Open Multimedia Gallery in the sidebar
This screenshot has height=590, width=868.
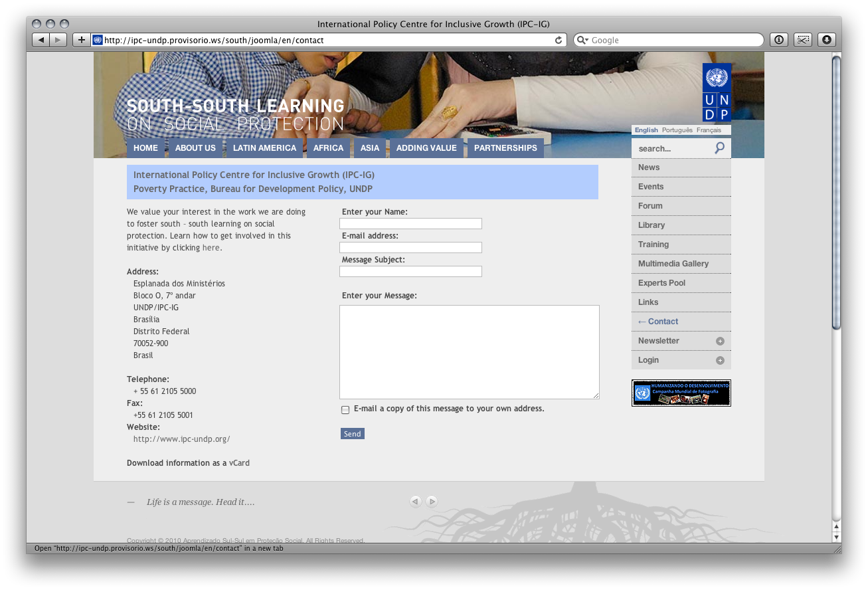pyautogui.click(x=681, y=264)
